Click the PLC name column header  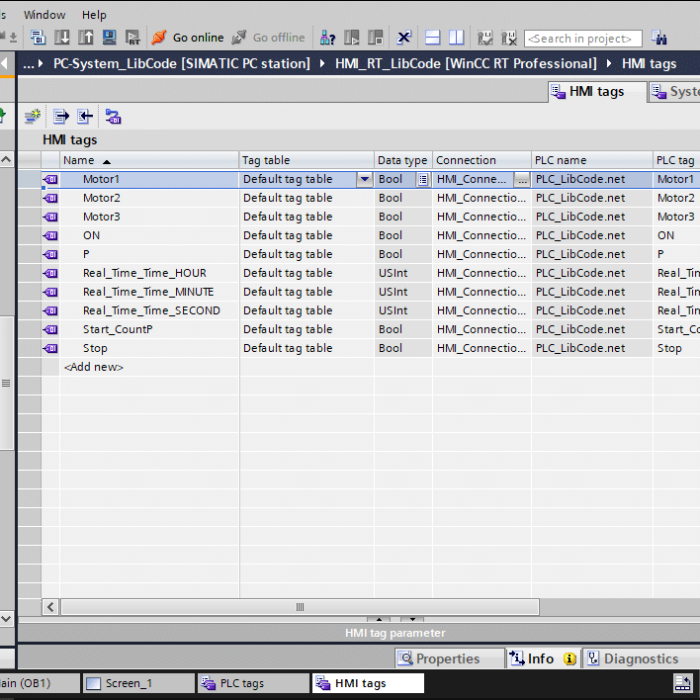click(592, 160)
